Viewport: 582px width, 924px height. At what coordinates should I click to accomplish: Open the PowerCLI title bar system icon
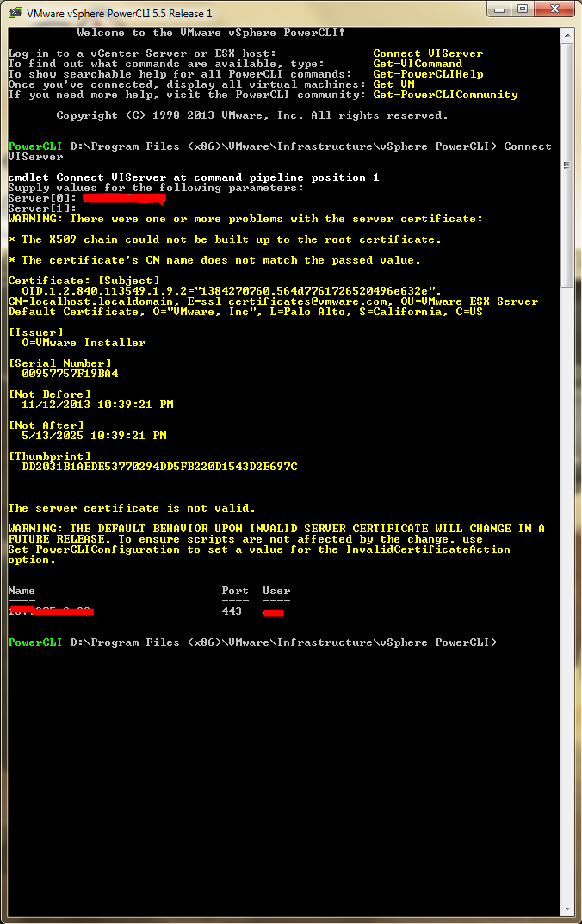point(15,14)
